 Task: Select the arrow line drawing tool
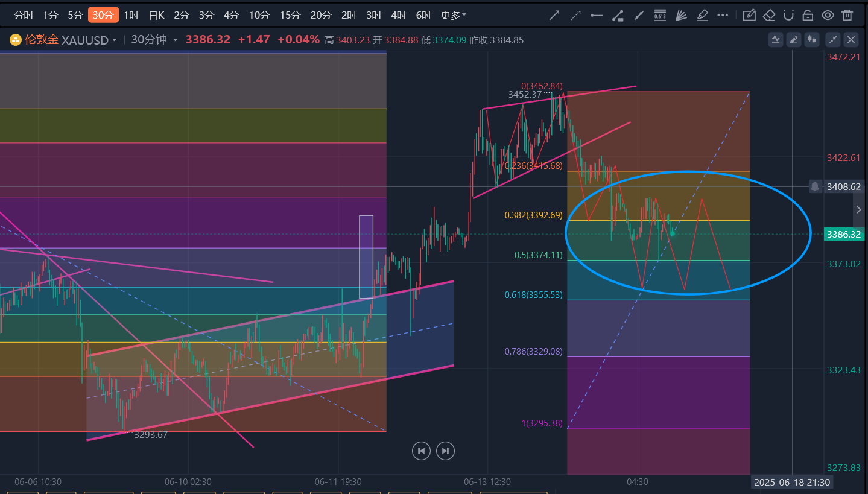click(554, 15)
